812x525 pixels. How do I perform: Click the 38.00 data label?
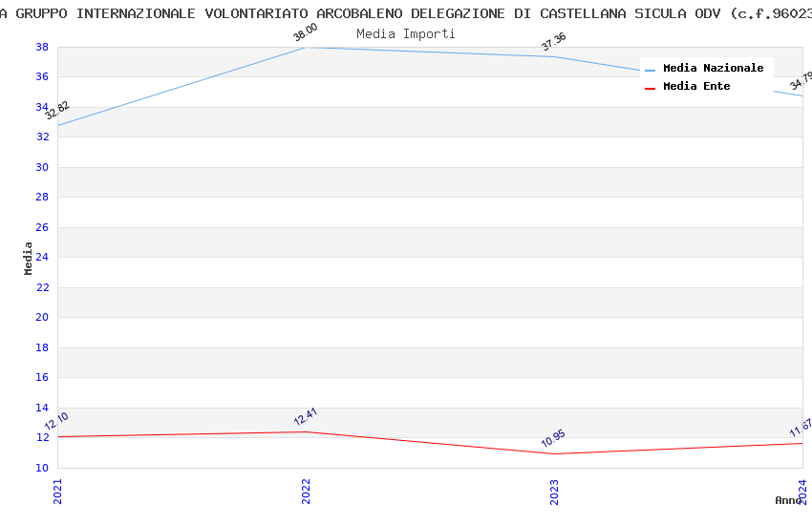tap(305, 32)
